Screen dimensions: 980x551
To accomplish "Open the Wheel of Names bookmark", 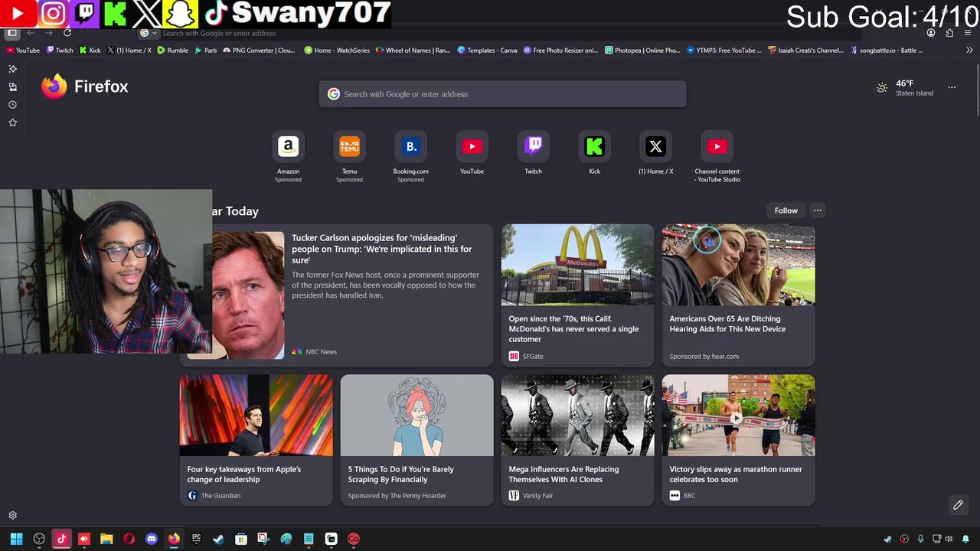I will tap(413, 51).
